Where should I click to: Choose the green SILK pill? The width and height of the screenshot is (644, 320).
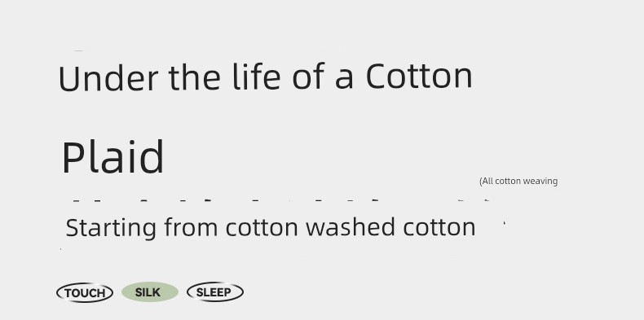click(150, 292)
